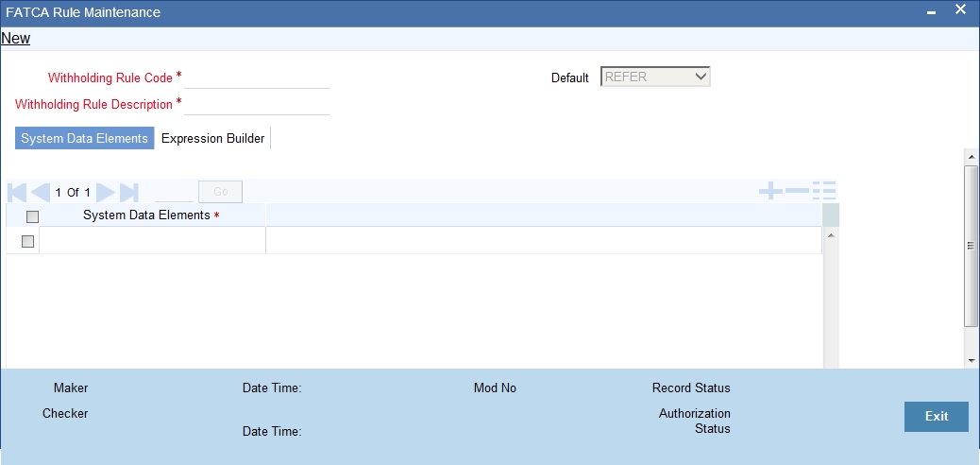Tick the header select-all checkbox
Screen dimensions: 980x465
(32, 216)
